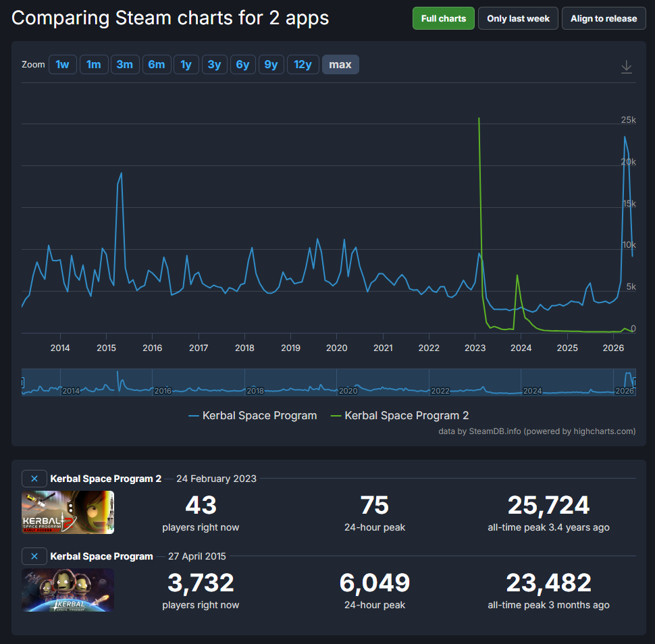Open the chart download menu icon
655x644 pixels.
626,66
